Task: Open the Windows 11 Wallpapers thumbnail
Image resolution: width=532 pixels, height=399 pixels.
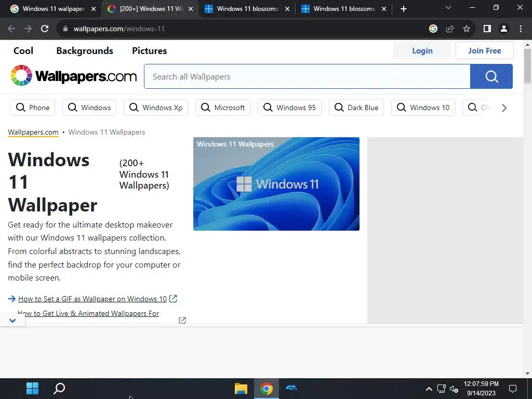Action: (x=276, y=184)
